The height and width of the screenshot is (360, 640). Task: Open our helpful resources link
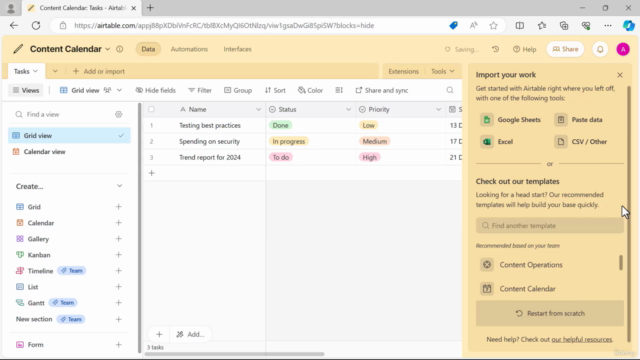pyautogui.click(x=582, y=339)
